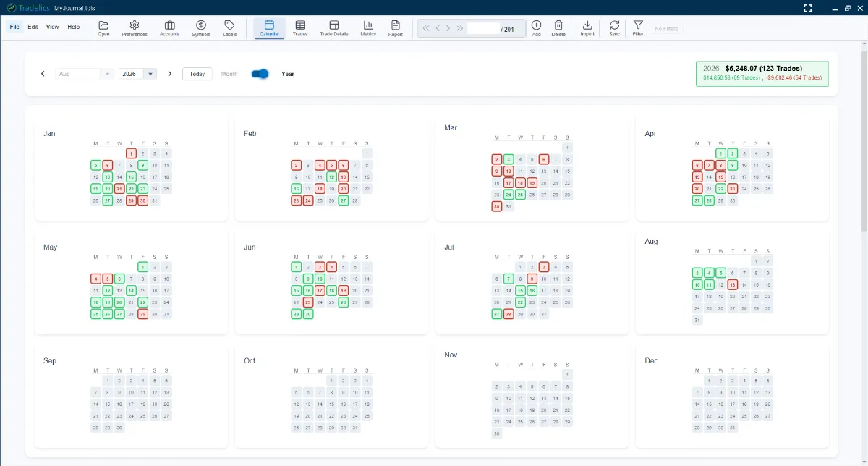Go to next year chevron

[170, 74]
